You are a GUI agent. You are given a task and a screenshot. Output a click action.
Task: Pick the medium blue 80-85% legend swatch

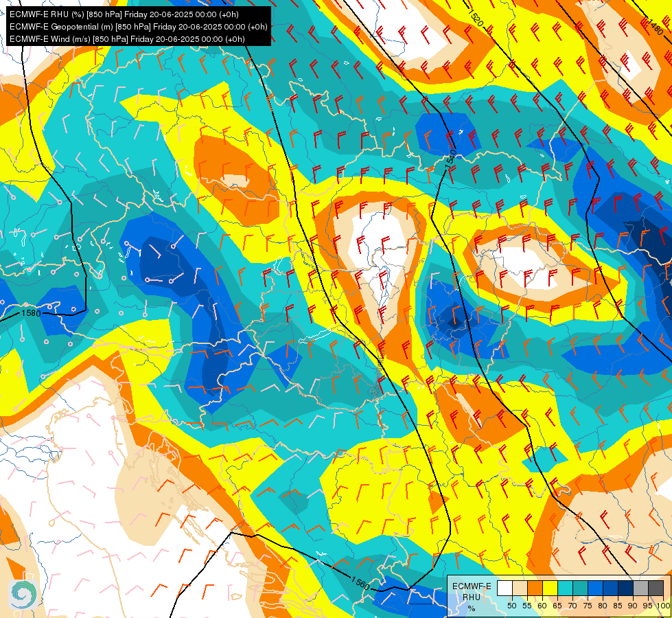coord(610,588)
